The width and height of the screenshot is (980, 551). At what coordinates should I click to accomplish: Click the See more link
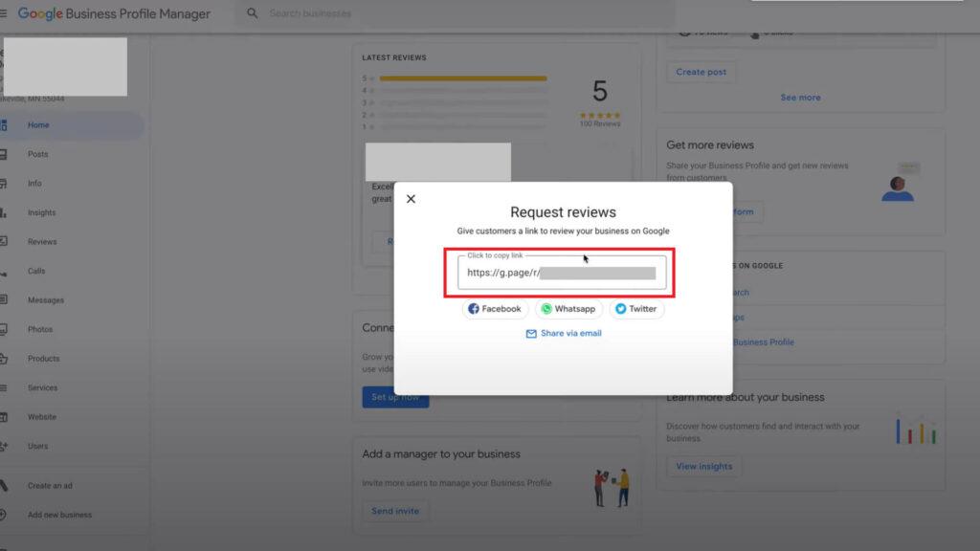800,98
